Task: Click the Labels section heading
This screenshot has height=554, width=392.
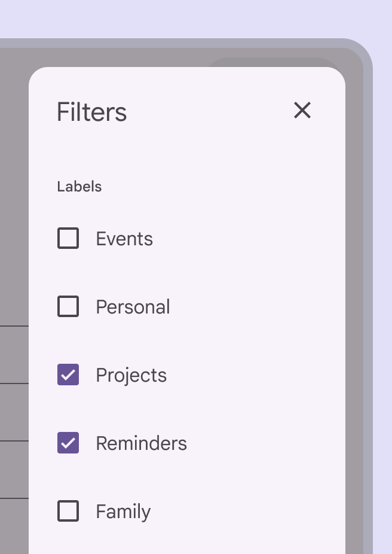Action: (79, 187)
